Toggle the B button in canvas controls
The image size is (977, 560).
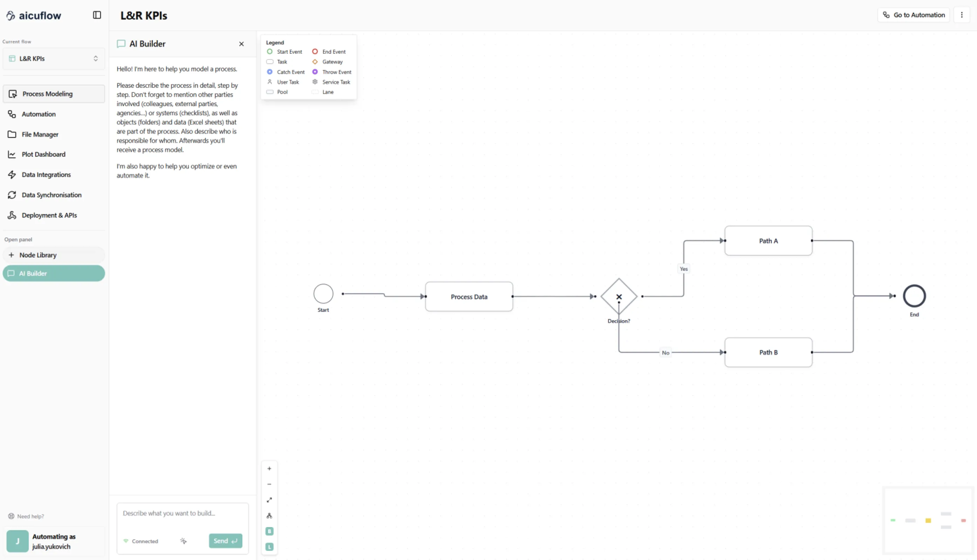[x=269, y=531]
